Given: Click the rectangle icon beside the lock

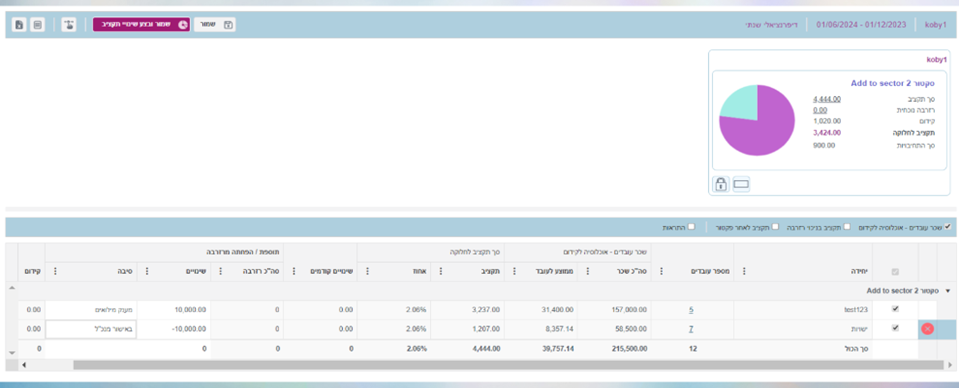Looking at the screenshot, I should [x=741, y=184].
